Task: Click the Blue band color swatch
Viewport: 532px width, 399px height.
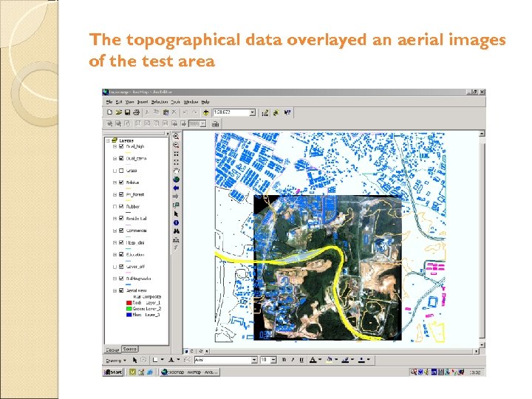Action: (129, 315)
